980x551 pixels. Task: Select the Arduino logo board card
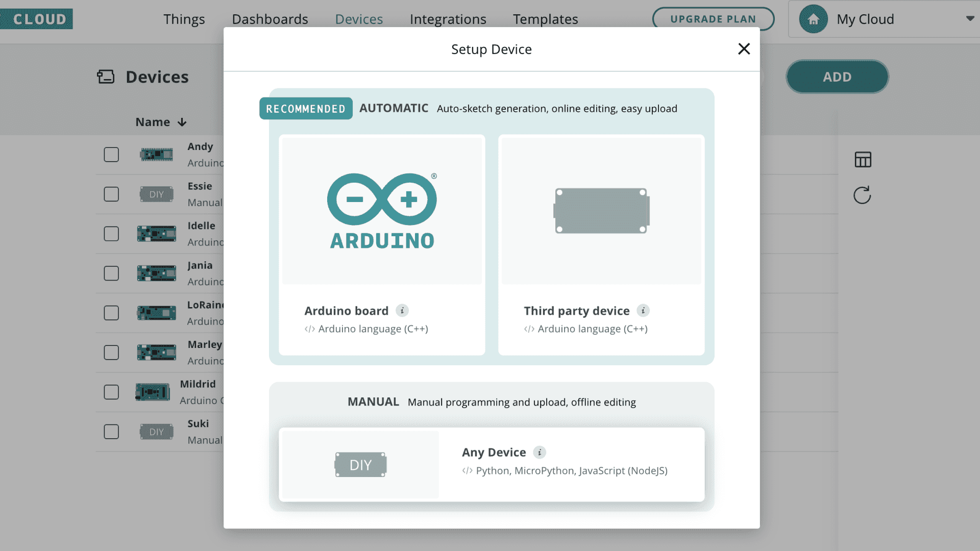[x=382, y=211]
